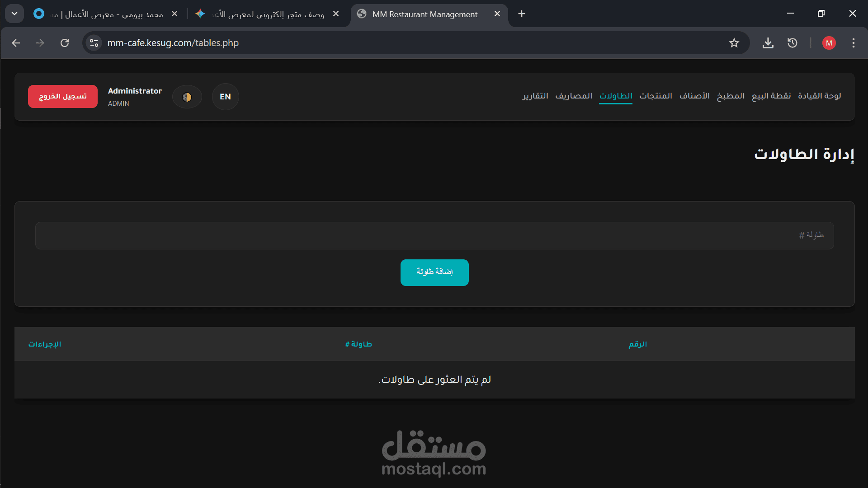Open the لوحة القيادة dashboard menu item
This screenshot has width=868, height=488.
[x=819, y=96]
